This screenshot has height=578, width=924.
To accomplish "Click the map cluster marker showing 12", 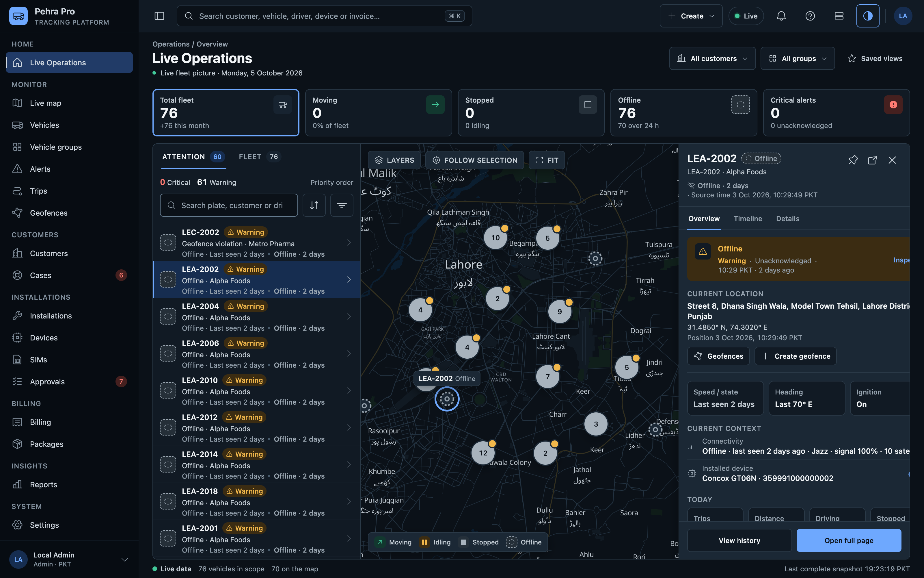I will point(483,453).
